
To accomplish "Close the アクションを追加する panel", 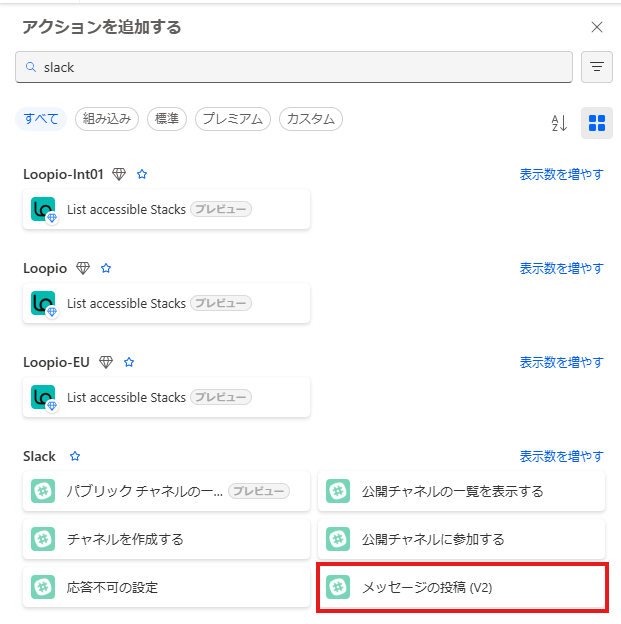I will (x=597, y=27).
